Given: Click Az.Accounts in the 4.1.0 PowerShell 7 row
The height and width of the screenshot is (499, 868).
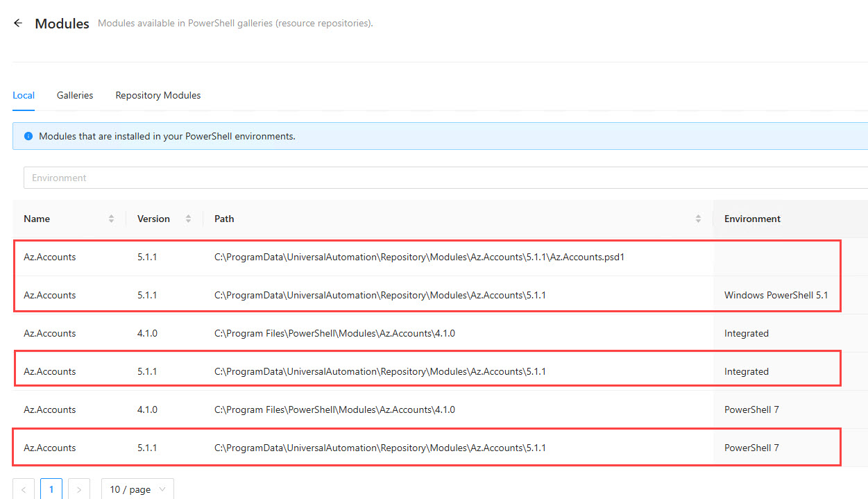Looking at the screenshot, I should tap(50, 409).
